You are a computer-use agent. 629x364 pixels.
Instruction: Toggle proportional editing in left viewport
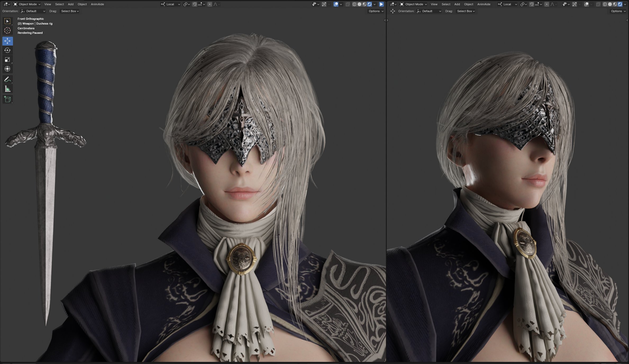click(x=210, y=4)
